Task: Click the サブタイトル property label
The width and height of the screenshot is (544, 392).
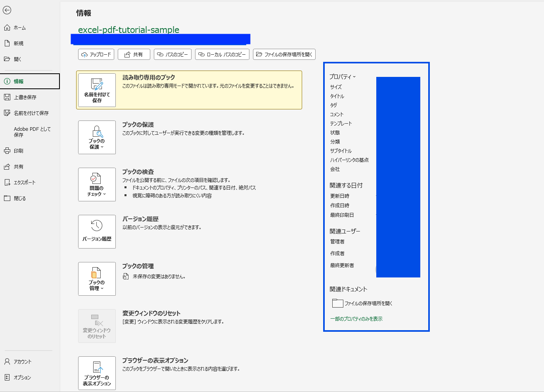Action: point(341,151)
